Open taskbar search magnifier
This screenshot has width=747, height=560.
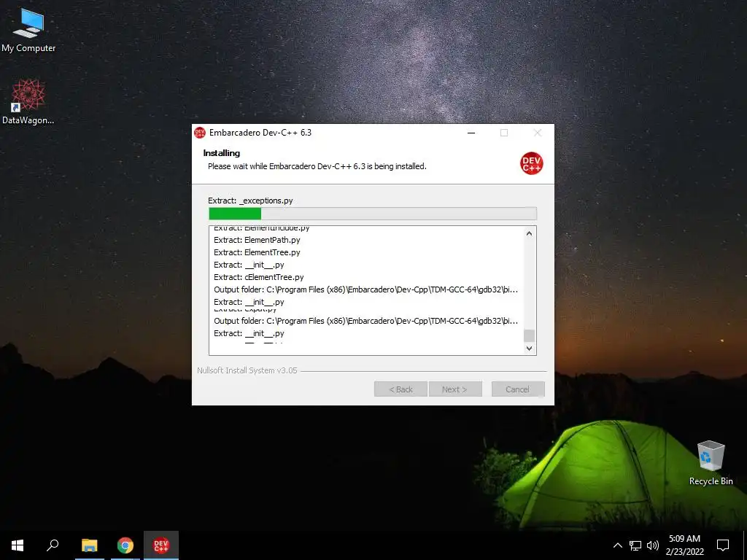pyautogui.click(x=53, y=545)
